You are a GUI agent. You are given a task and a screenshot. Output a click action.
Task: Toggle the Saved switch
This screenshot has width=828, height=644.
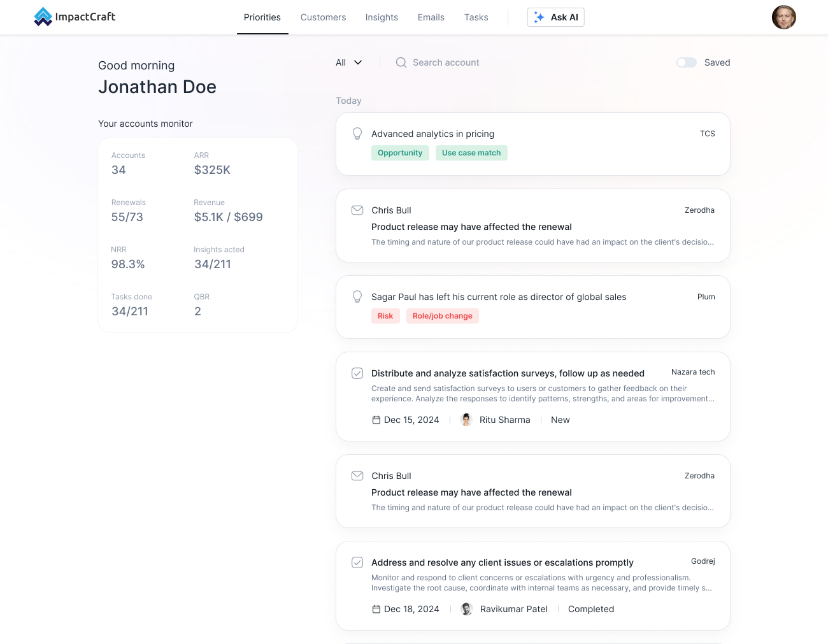pyautogui.click(x=687, y=62)
